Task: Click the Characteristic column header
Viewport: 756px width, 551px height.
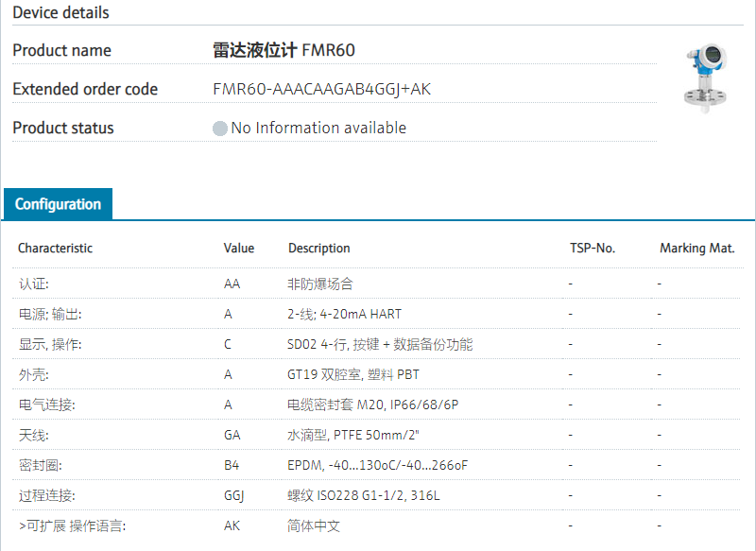Action: tap(55, 249)
